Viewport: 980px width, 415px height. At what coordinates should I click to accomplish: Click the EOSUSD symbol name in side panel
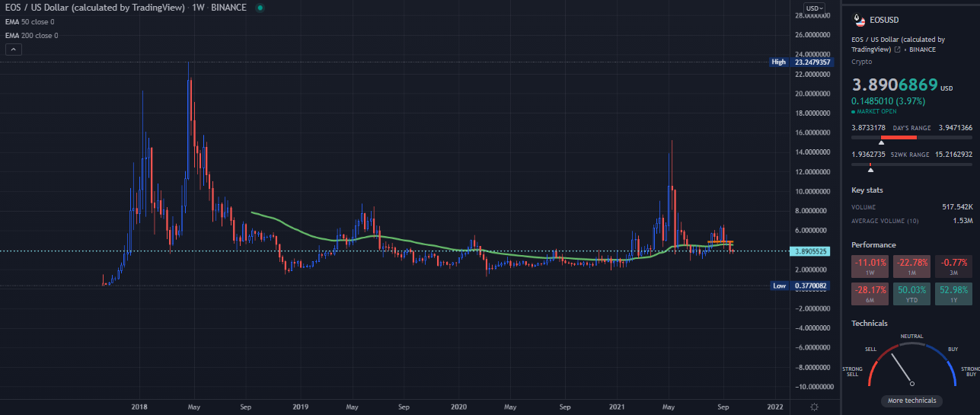[x=886, y=21]
